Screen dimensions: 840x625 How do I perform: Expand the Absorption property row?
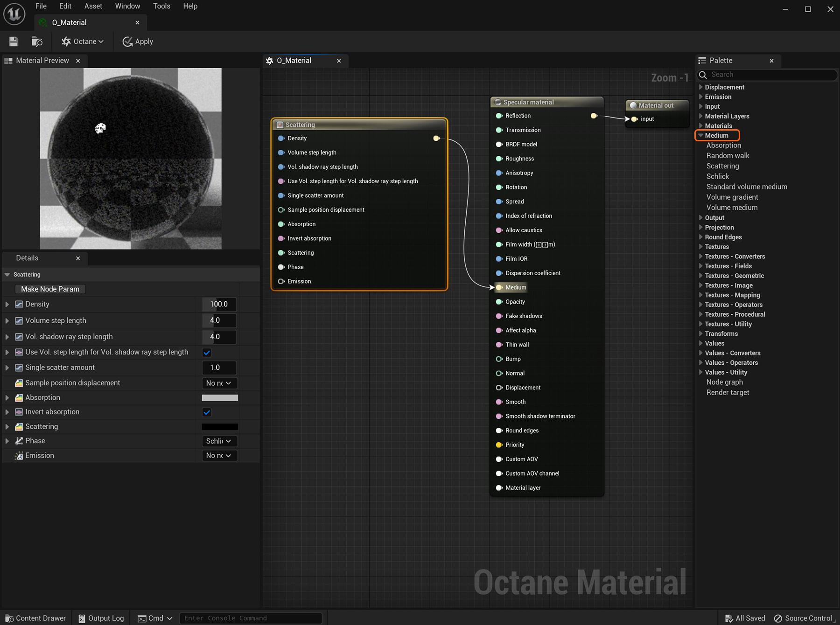[7, 398]
